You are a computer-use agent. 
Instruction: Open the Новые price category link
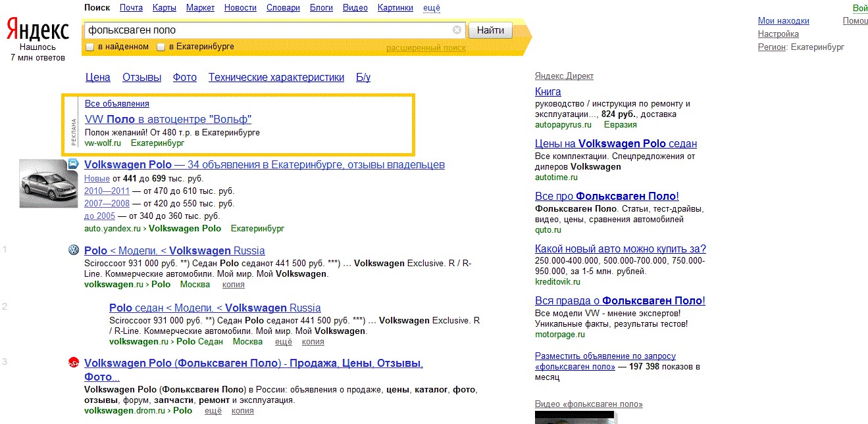coord(97,178)
